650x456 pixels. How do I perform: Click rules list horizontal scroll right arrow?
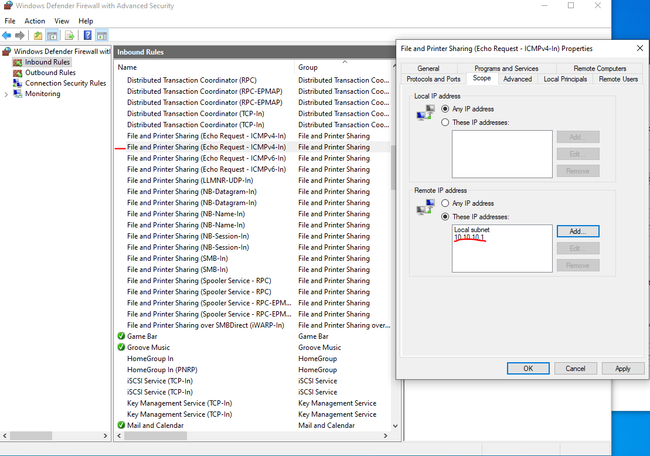point(386,436)
